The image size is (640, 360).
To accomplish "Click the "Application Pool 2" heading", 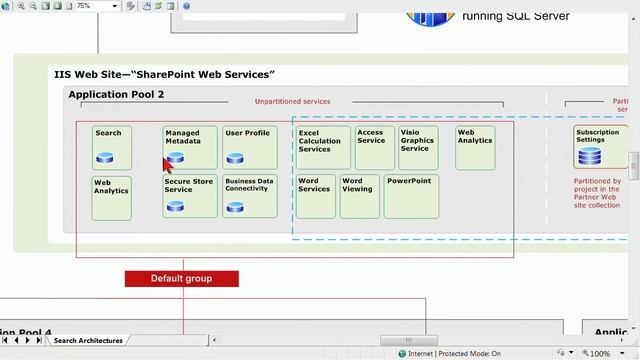I will (x=116, y=94).
